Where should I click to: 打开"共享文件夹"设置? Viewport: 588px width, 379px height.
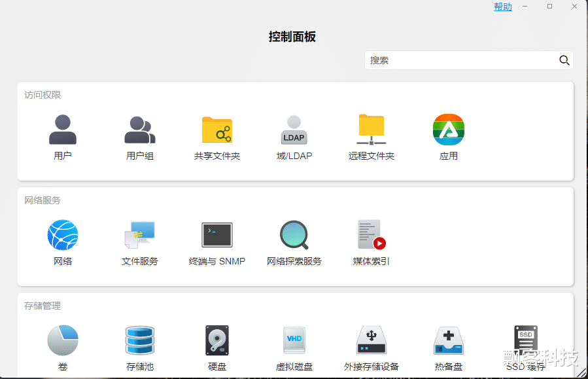216,130
